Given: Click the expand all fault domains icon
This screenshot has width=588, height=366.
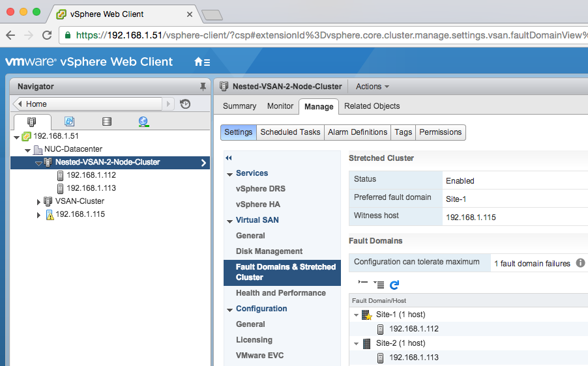Looking at the screenshot, I should (x=379, y=285).
